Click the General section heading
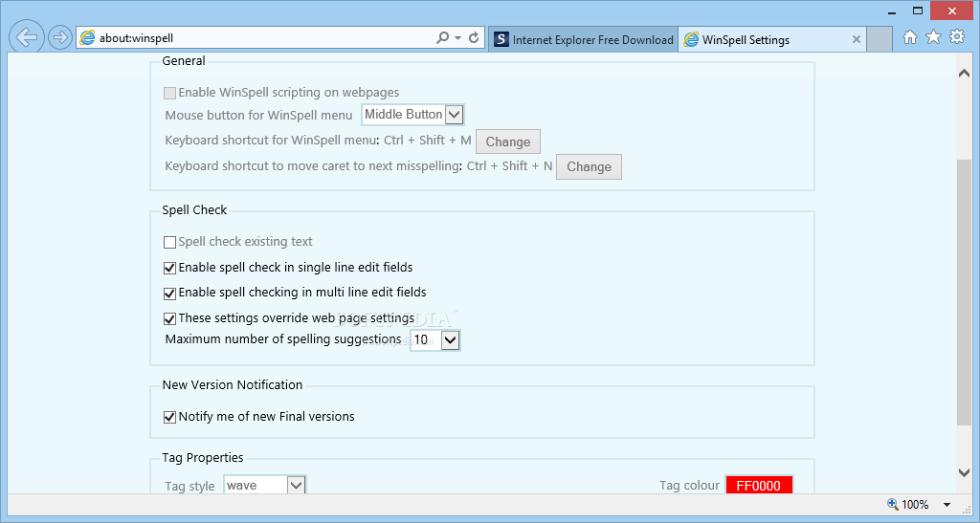The image size is (980, 523). point(183,60)
